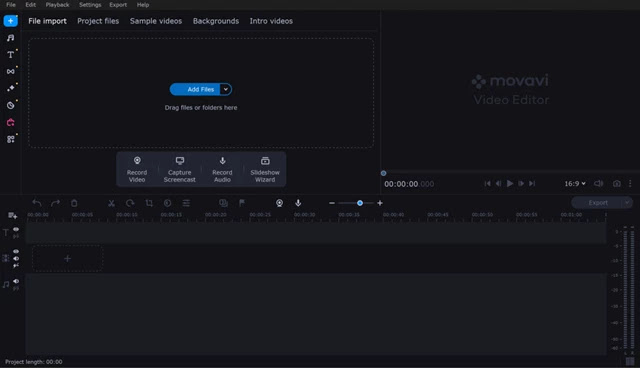640x368 pixels.
Task: Click the microphone voiceover icon in timeline toolbar
Action: pos(298,203)
